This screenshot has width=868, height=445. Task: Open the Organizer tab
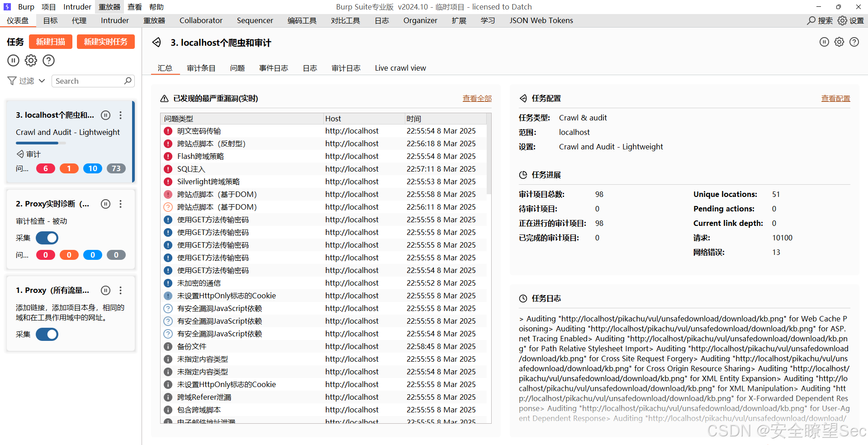(x=420, y=20)
